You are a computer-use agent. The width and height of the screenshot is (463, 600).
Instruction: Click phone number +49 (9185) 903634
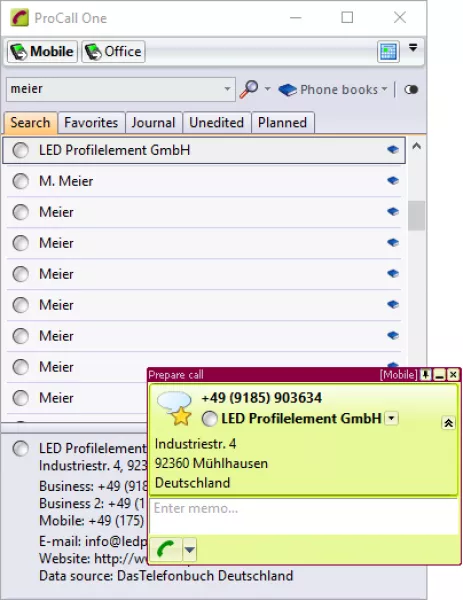pos(262,398)
